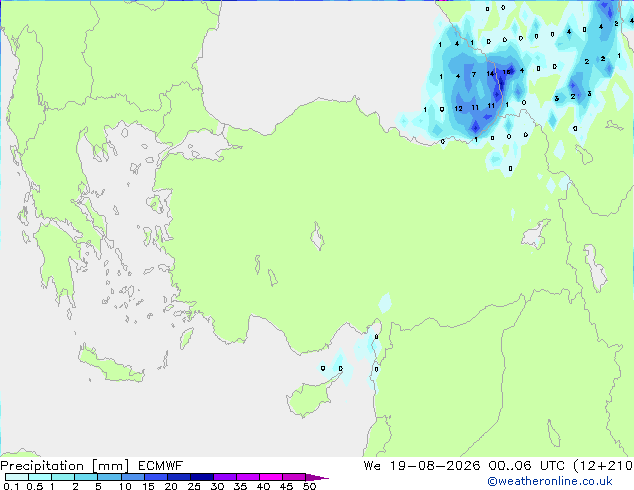Viewport: 634px width, 490px height.
Task: Select the "ECMWF" model label
Action: (x=160, y=466)
